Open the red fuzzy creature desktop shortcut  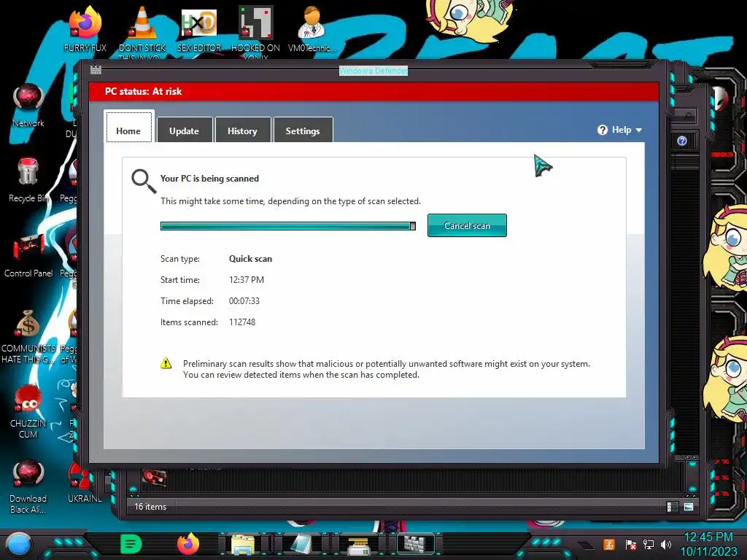[28, 411]
